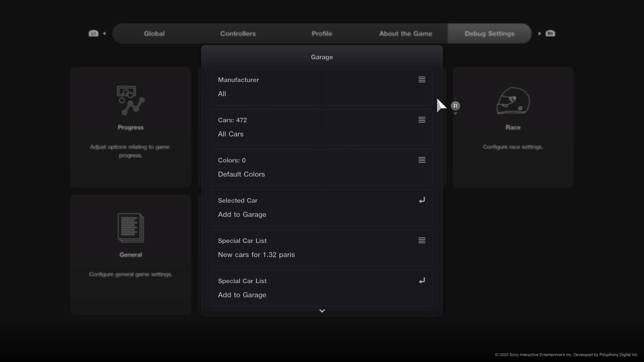This screenshot has height=362, width=644.
Task: Open the About the Game tab
Action: (406, 34)
